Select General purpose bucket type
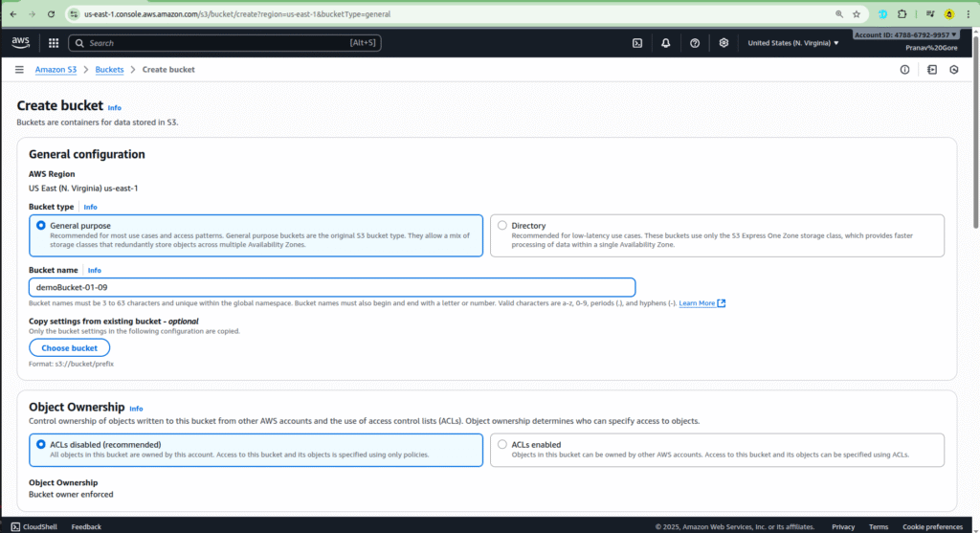 (40, 226)
